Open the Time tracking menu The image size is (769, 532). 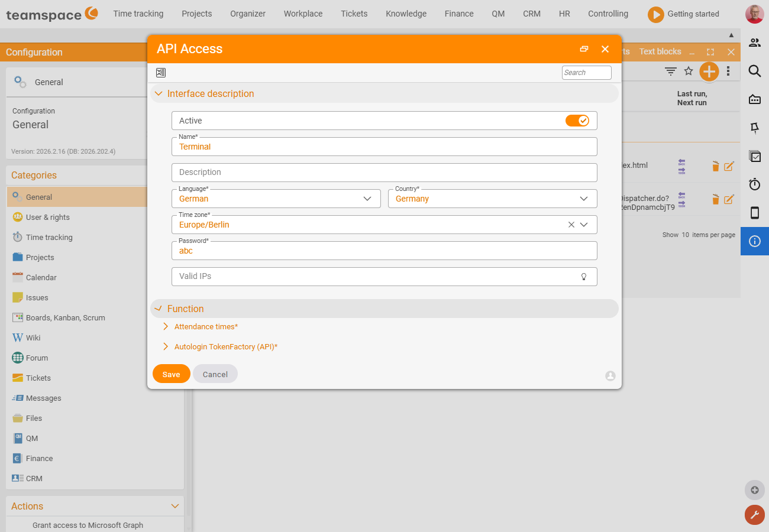coord(138,14)
